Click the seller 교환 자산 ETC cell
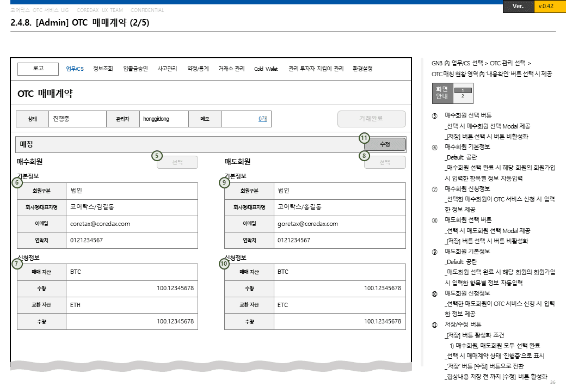The width and height of the screenshot is (566, 392). click(339, 305)
